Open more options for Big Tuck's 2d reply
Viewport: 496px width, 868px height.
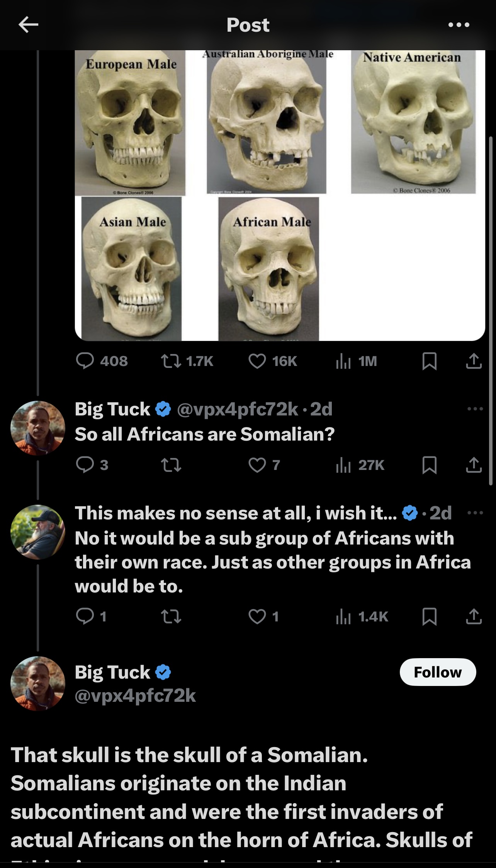coord(475,409)
